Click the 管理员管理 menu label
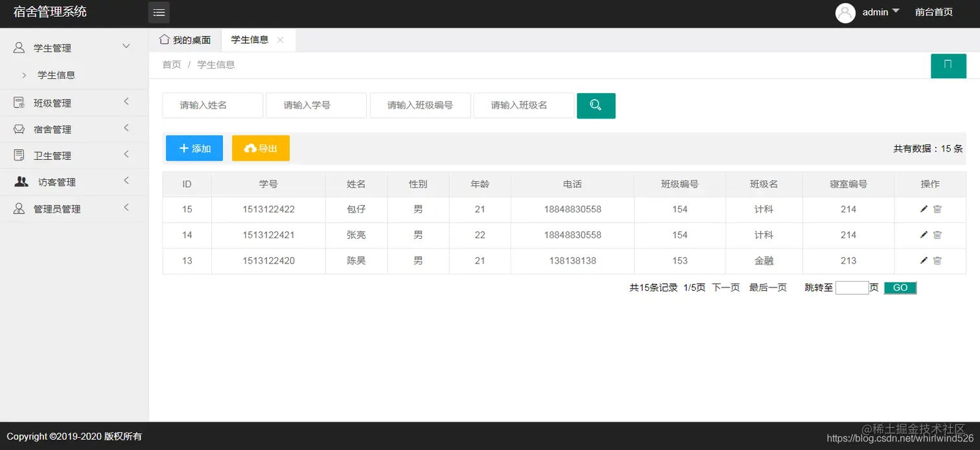This screenshot has width=980, height=450. (x=57, y=209)
